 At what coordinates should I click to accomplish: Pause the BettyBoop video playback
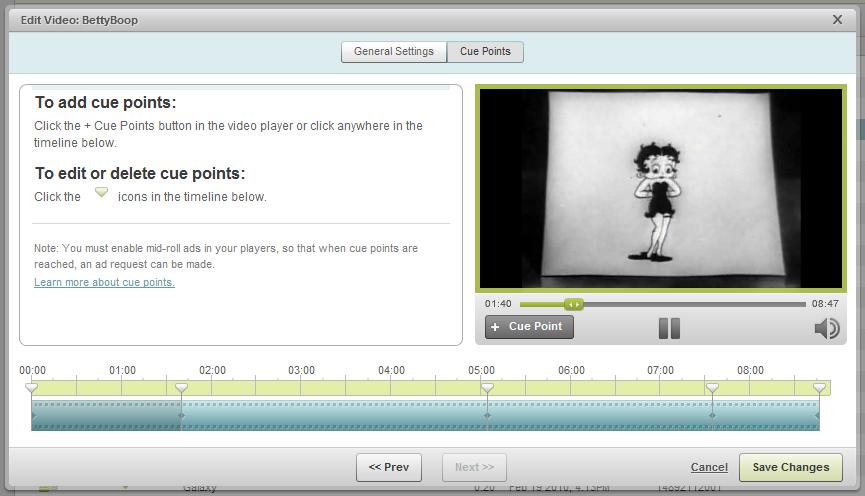[x=669, y=328]
